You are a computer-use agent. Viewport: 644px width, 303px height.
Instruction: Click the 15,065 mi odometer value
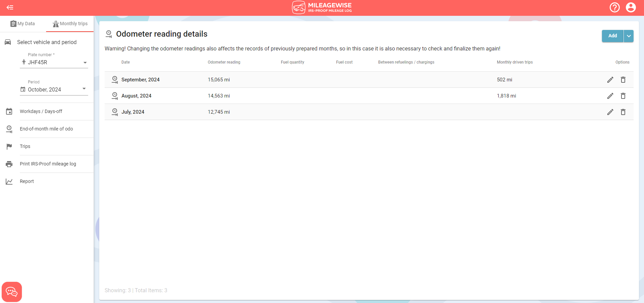click(219, 80)
